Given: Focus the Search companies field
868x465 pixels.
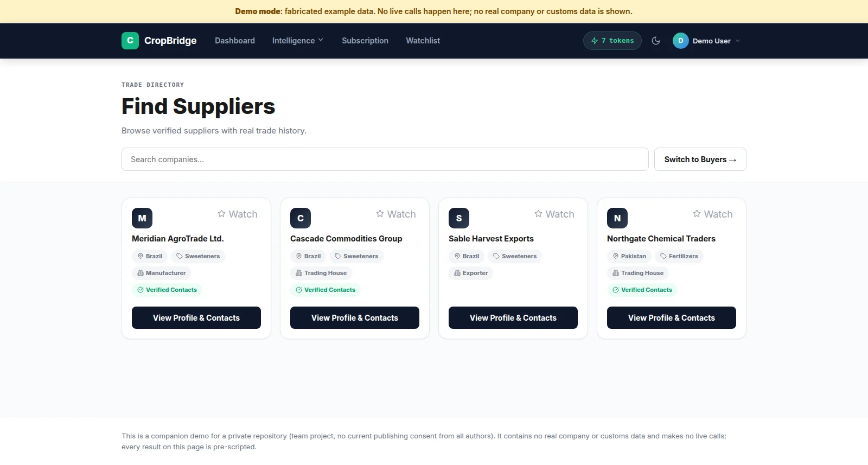Looking at the screenshot, I should click(385, 160).
